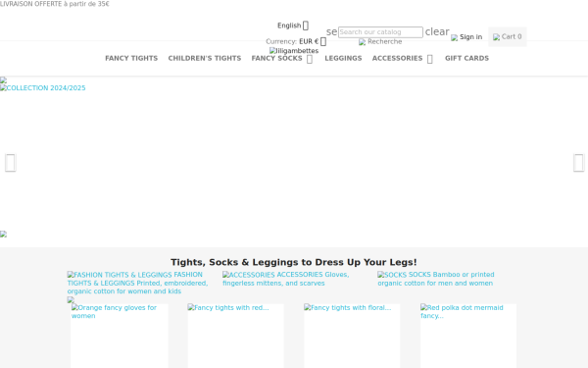Click the search magnifier icon labeled se

[331, 32]
